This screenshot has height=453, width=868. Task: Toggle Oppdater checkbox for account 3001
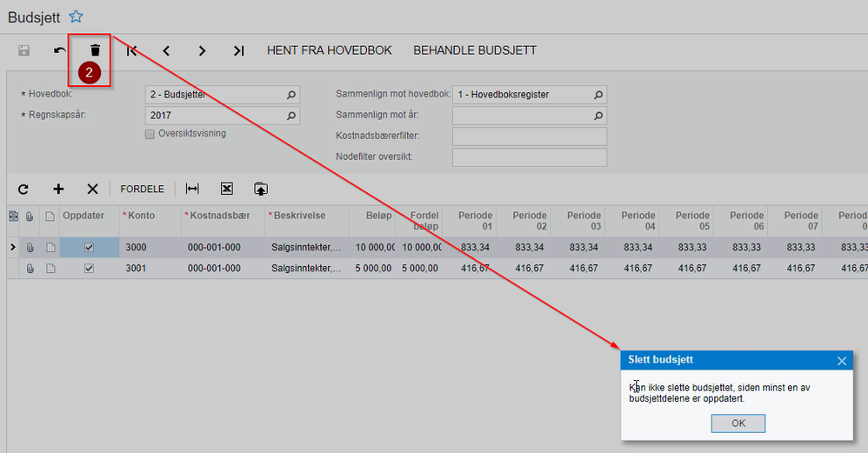pos(89,269)
